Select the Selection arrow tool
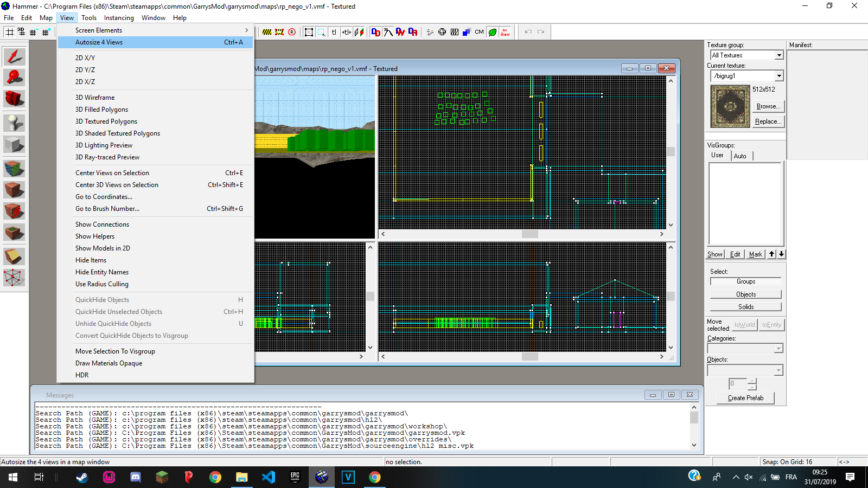Viewport: 868px width, 488px height. click(14, 56)
